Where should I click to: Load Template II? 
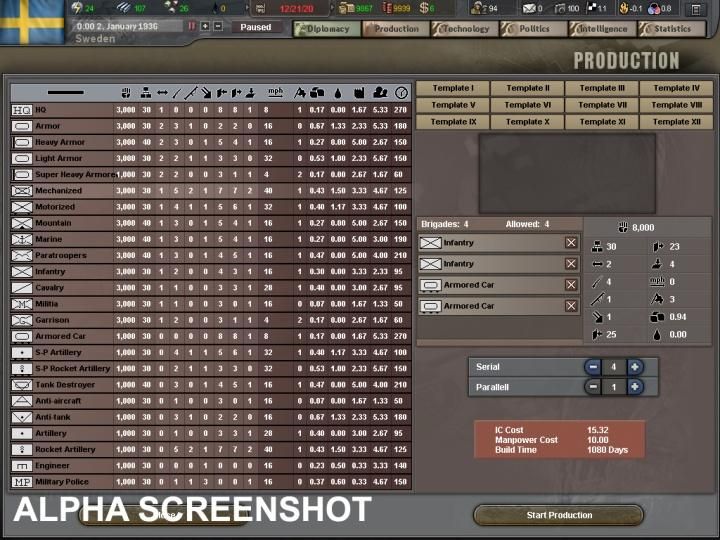[x=528, y=88]
